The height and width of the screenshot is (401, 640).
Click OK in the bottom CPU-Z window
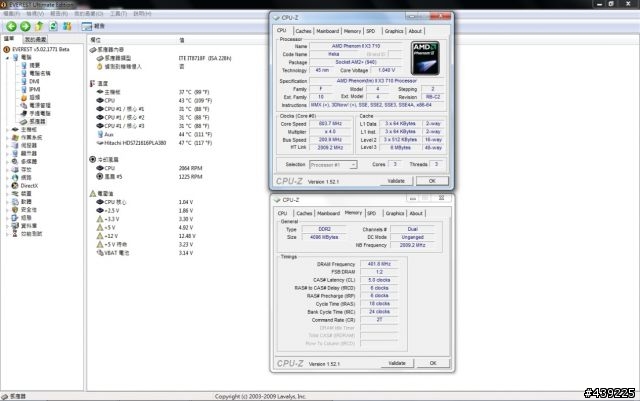click(433, 363)
